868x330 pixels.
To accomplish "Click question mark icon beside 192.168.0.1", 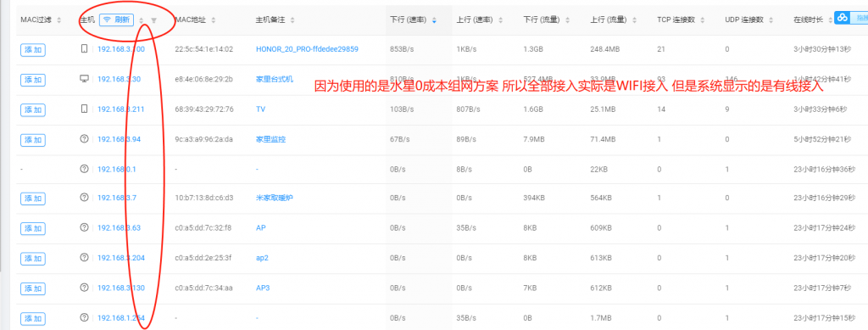I will pos(84,168).
